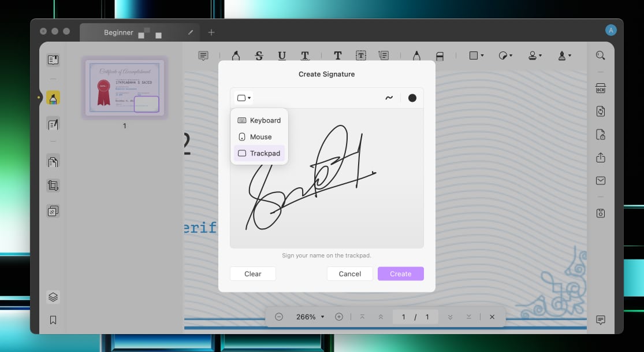This screenshot has height=352, width=644.
Task: Choose Mouse input method
Action: click(259, 136)
